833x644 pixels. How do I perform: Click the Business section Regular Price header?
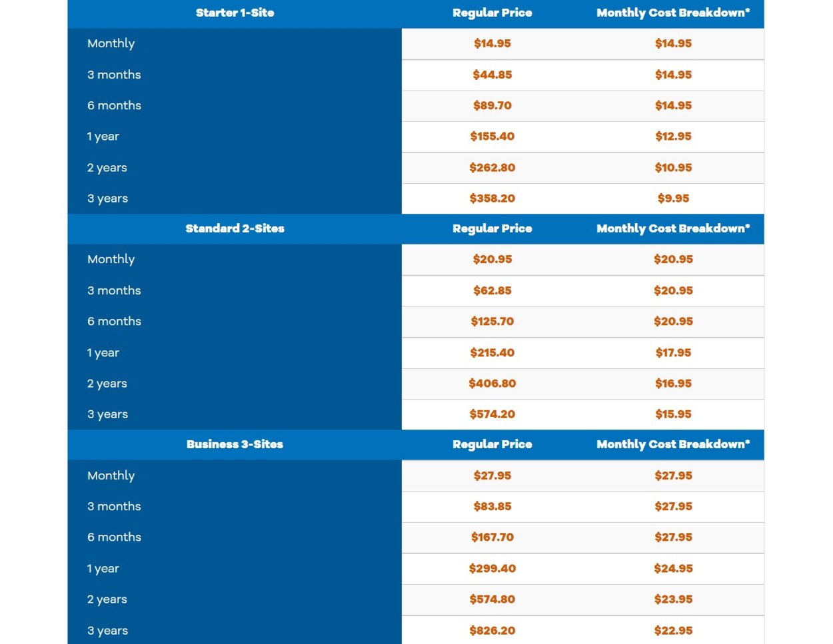[492, 444]
